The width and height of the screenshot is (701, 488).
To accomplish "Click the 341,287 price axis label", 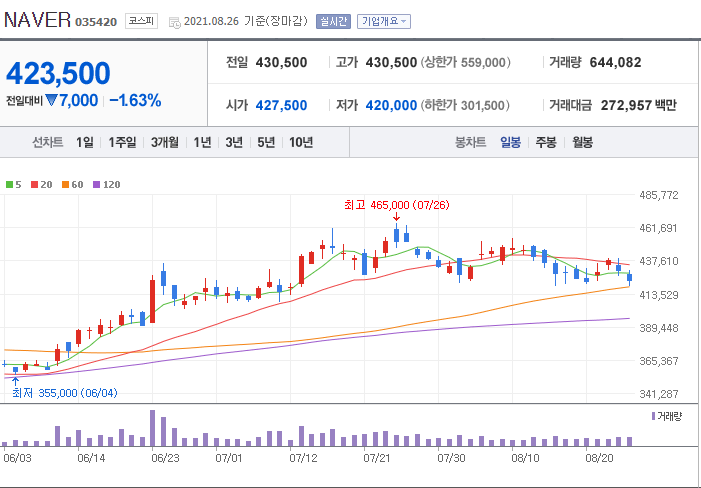I will pos(659,394).
